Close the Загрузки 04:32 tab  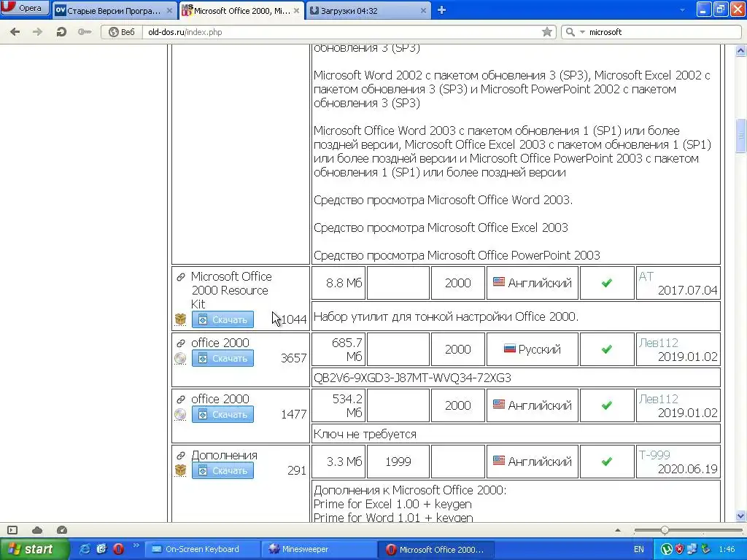click(x=423, y=10)
